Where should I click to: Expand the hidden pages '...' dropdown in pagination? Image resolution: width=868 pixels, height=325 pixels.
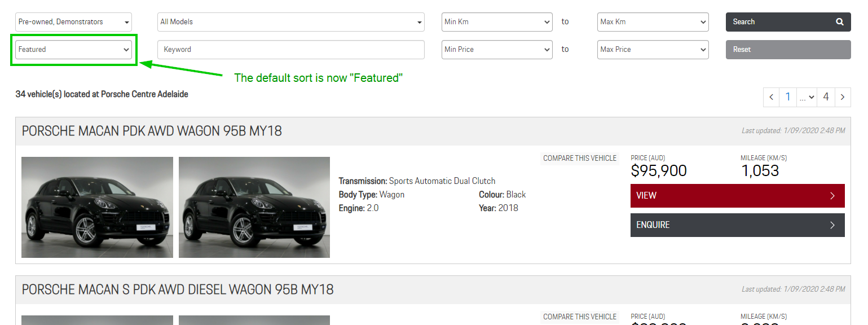[806, 96]
